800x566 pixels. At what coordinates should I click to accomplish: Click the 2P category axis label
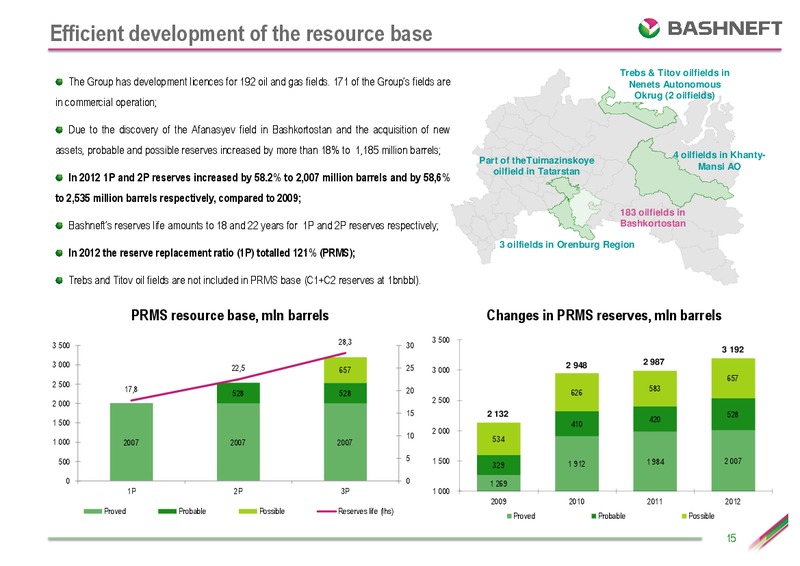pos(238,491)
